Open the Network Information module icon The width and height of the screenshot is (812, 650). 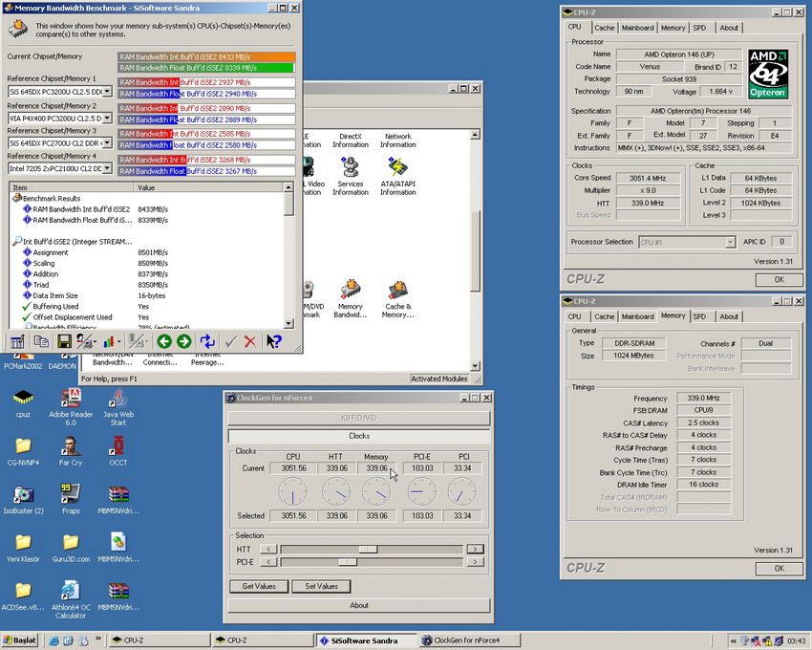point(397,140)
